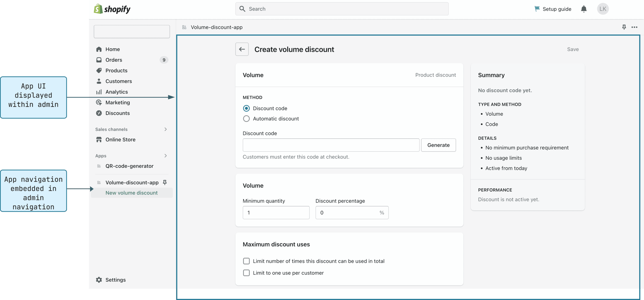Click the Settings gear icon

click(x=99, y=280)
